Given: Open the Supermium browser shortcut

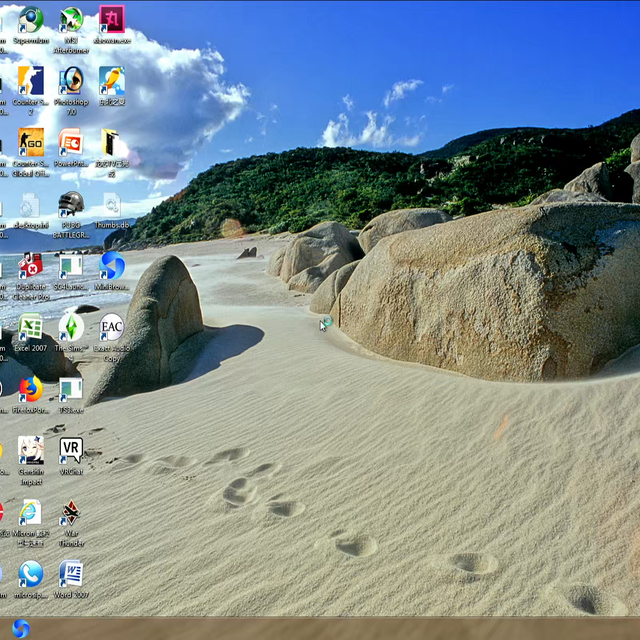Looking at the screenshot, I should point(31,20).
